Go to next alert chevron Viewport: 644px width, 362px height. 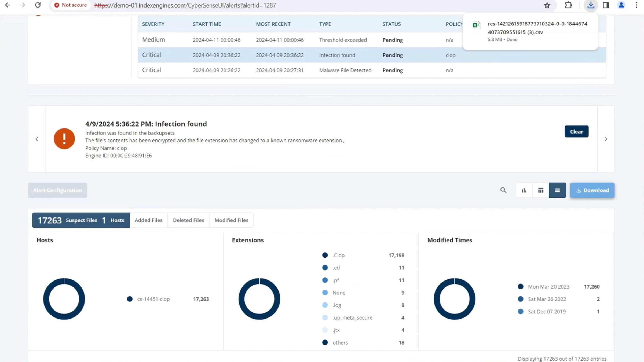[606, 139]
